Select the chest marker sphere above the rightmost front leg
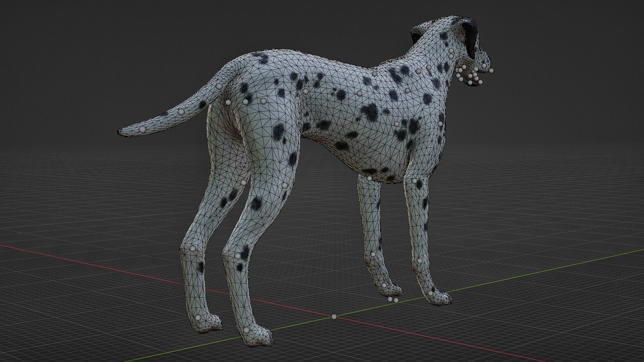This screenshot has height=362, width=644. 440,124
